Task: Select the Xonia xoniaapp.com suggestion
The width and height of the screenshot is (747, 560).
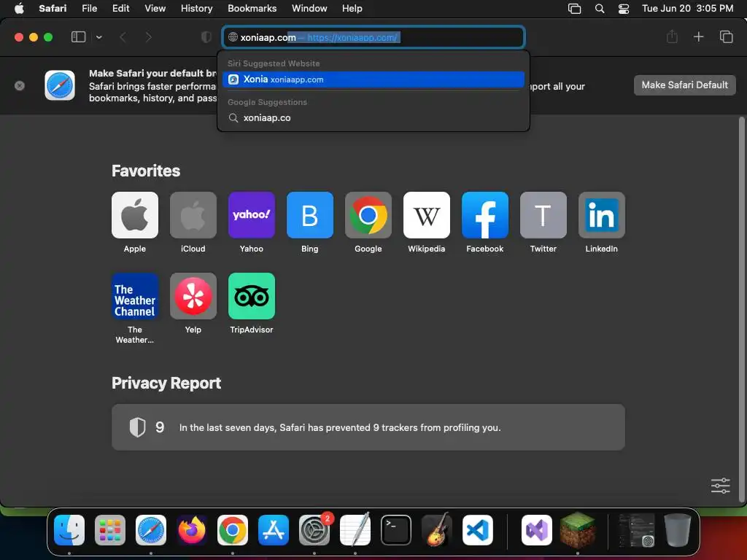Action: [x=373, y=79]
